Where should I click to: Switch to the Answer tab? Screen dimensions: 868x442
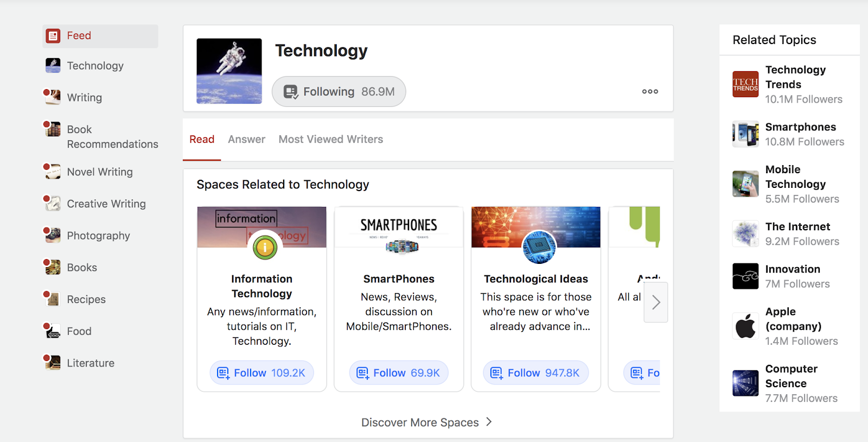(246, 139)
